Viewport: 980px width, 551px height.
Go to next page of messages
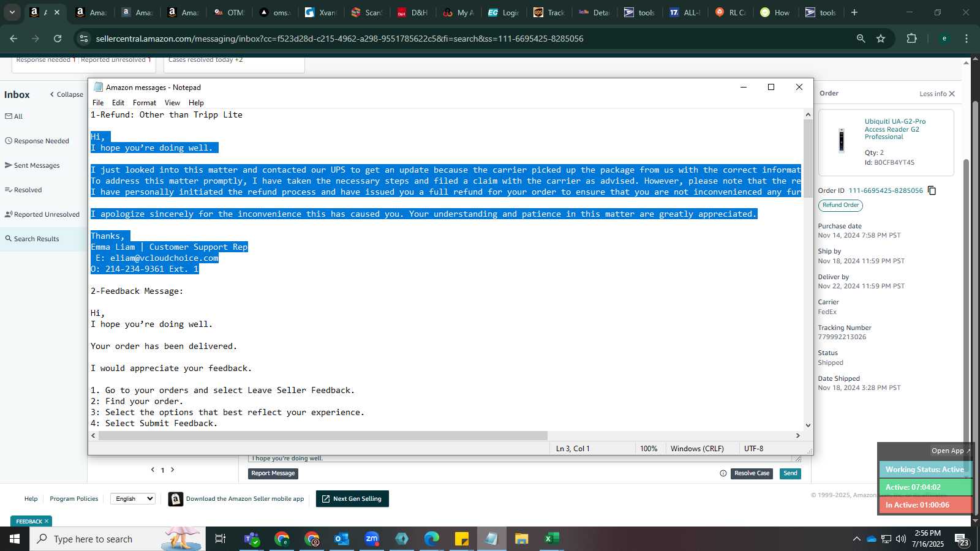[173, 470]
